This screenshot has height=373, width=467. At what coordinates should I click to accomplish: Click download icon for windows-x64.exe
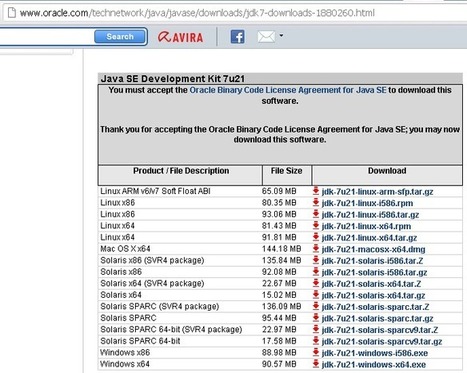[x=316, y=364]
